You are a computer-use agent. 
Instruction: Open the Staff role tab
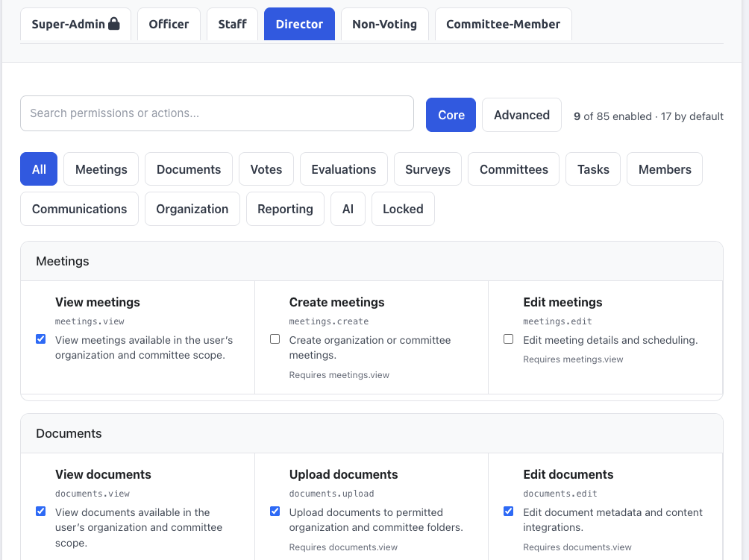click(x=232, y=24)
